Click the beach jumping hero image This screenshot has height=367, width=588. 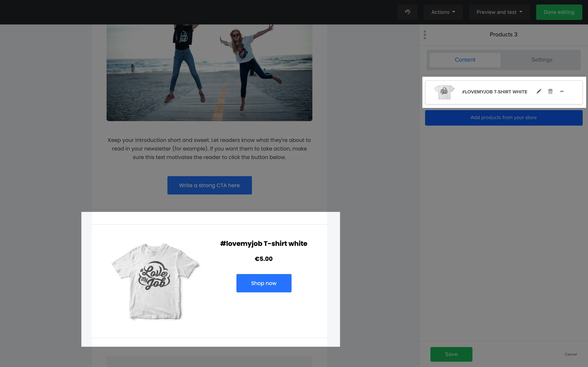click(209, 72)
